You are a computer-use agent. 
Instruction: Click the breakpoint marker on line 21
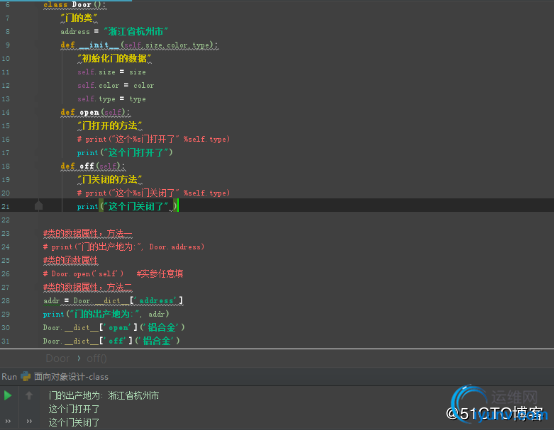[39, 206]
